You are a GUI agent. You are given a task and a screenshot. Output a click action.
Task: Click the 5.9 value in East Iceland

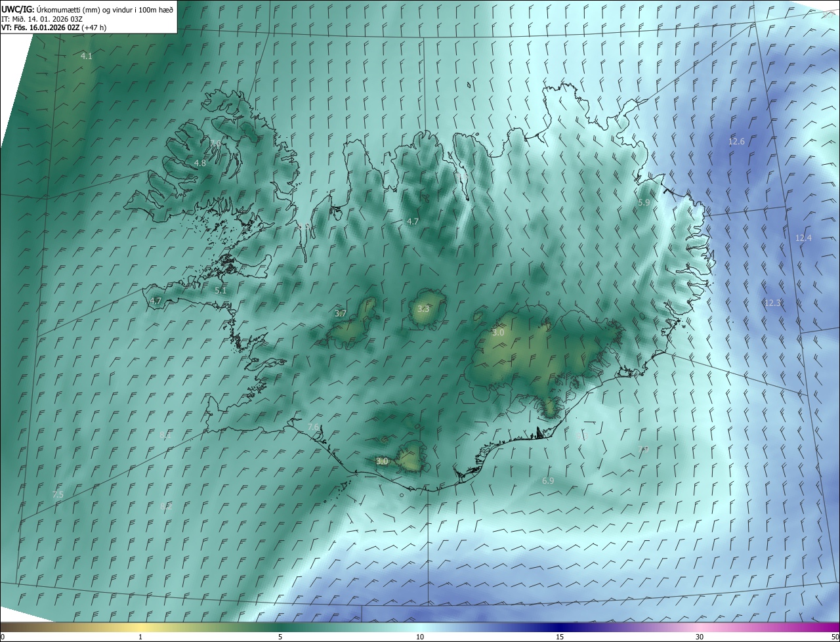tap(644, 203)
